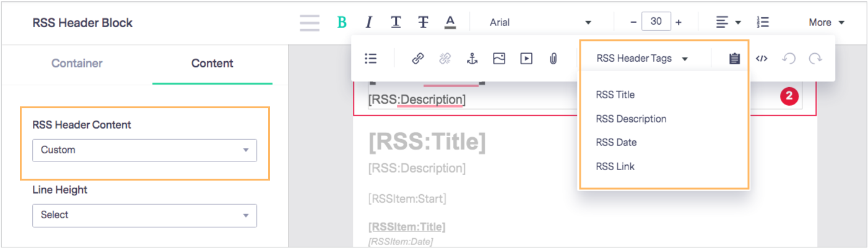This screenshot has width=868, height=248.
Task: Choose RSS Link tag
Action: click(x=615, y=166)
